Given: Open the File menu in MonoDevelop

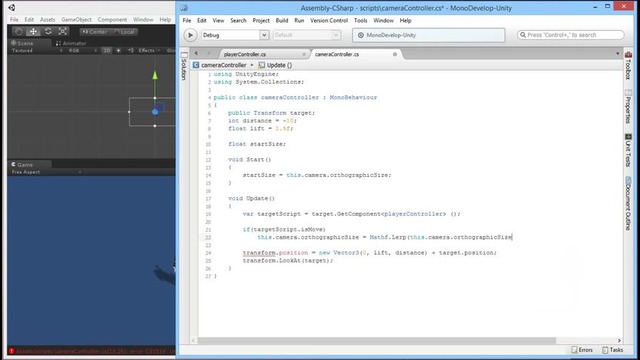Looking at the screenshot, I should pos(187,20).
